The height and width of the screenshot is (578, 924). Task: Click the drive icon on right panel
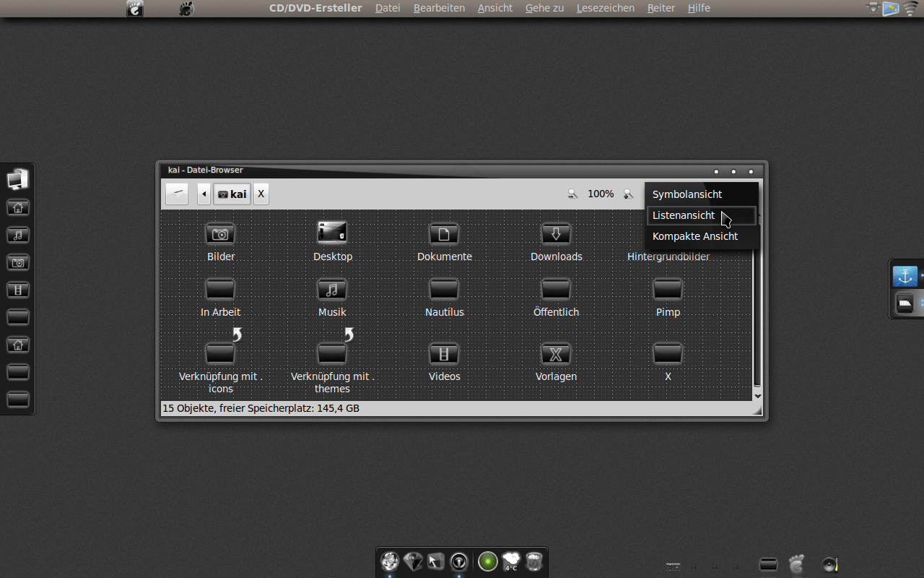point(905,303)
